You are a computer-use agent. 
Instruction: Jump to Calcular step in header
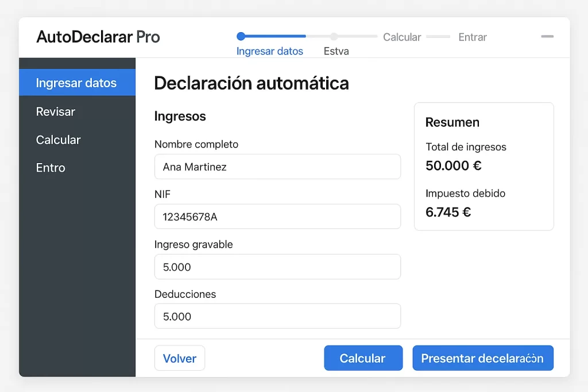402,37
